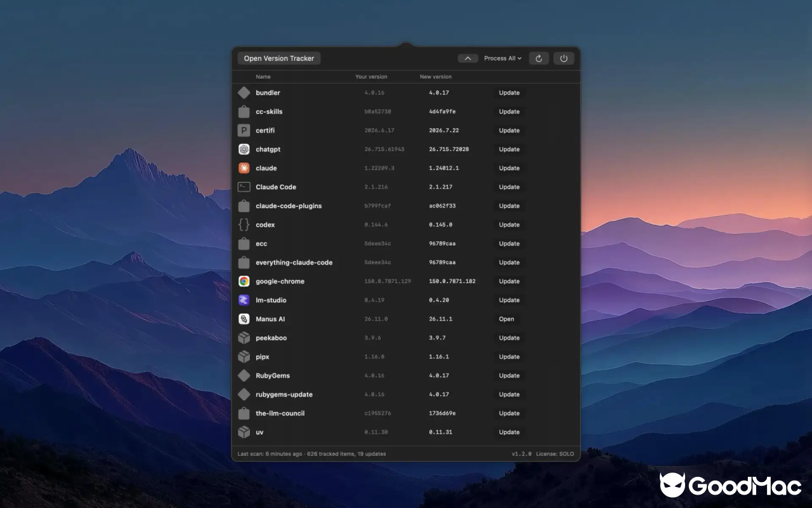Click the bundler diamond icon
Image resolution: width=812 pixels, height=508 pixels.
click(x=244, y=93)
